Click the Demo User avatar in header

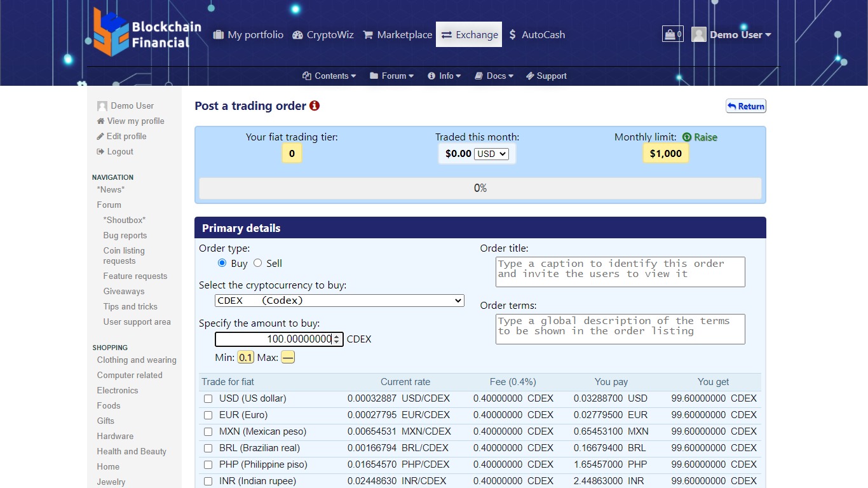(x=699, y=35)
